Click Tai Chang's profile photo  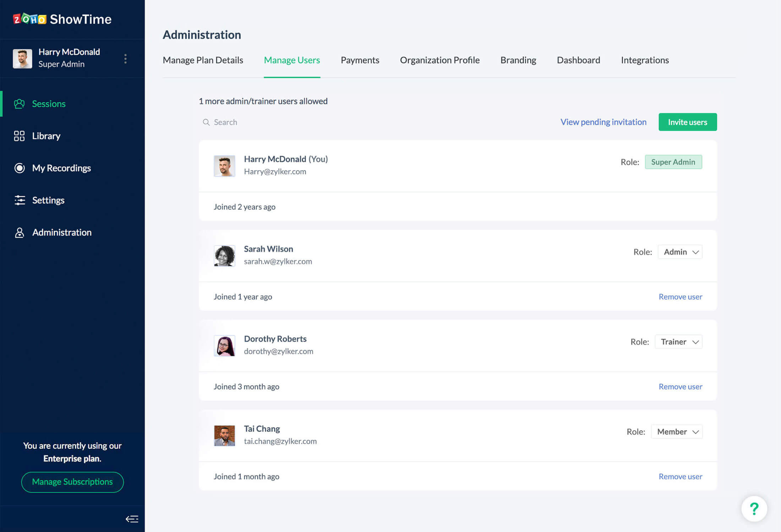(x=224, y=436)
